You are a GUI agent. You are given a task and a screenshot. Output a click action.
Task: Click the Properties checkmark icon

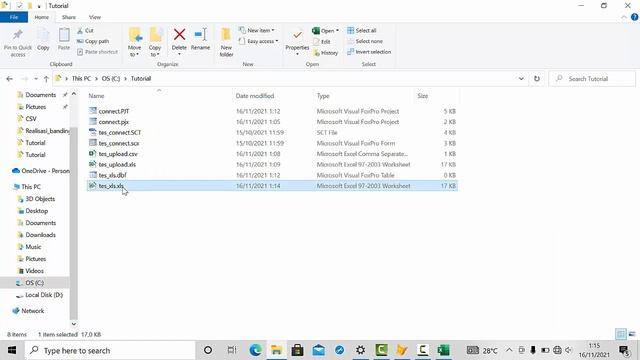[x=297, y=35]
